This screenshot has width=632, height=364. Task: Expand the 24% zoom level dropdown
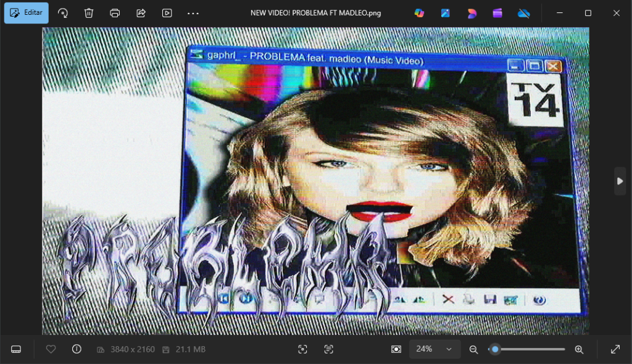click(449, 349)
